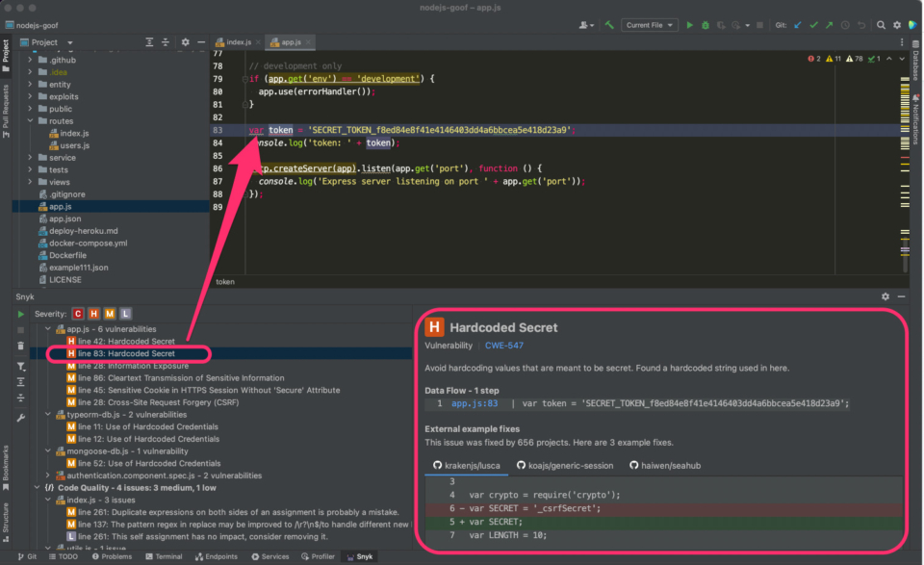
Task: Clean all Snyk results with the trash icon
Action: 20,346
